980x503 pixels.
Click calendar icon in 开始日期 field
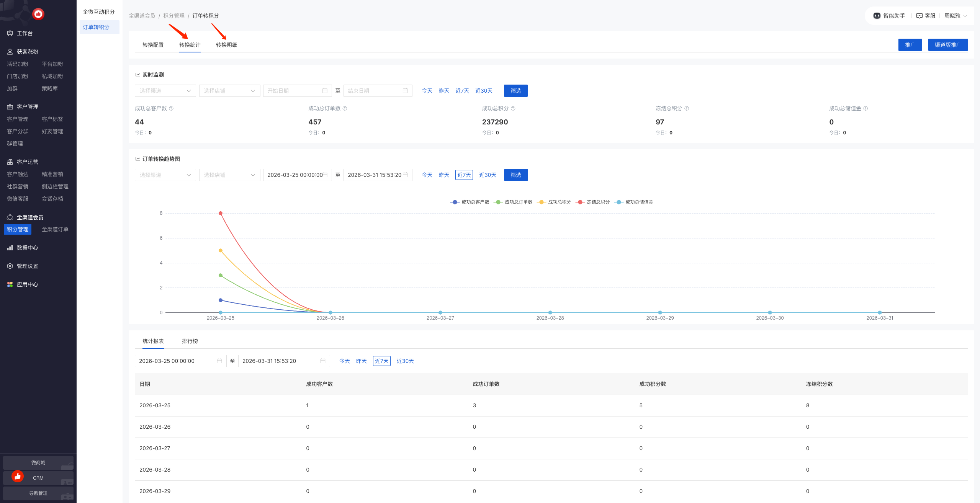(x=325, y=91)
